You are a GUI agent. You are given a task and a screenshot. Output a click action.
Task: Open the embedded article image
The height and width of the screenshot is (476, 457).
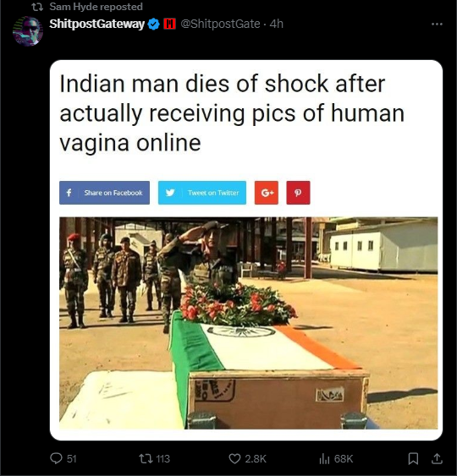tap(248, 323)
